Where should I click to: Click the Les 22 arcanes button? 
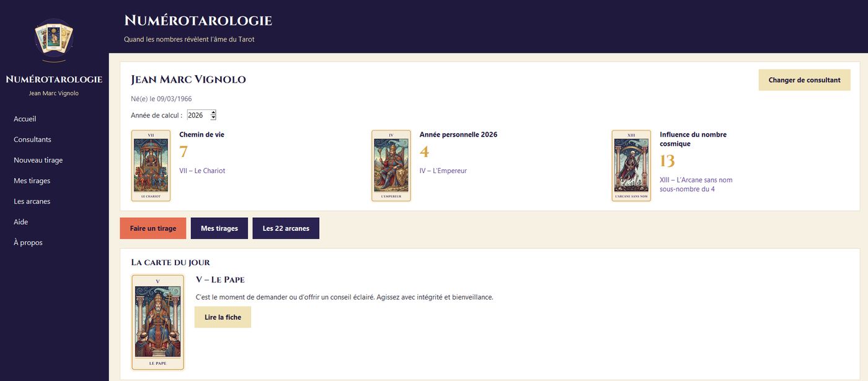point(286,228)
